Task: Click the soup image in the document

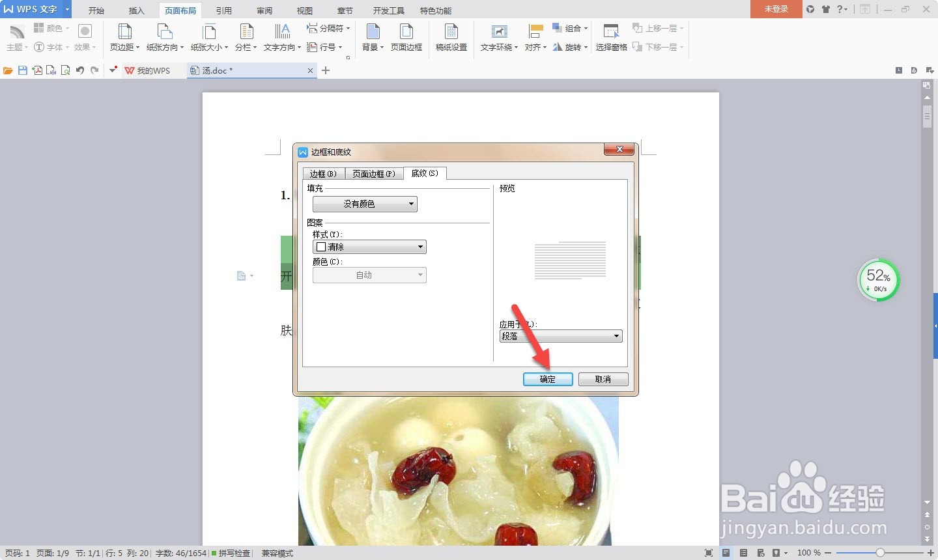Action: point(458,470)
